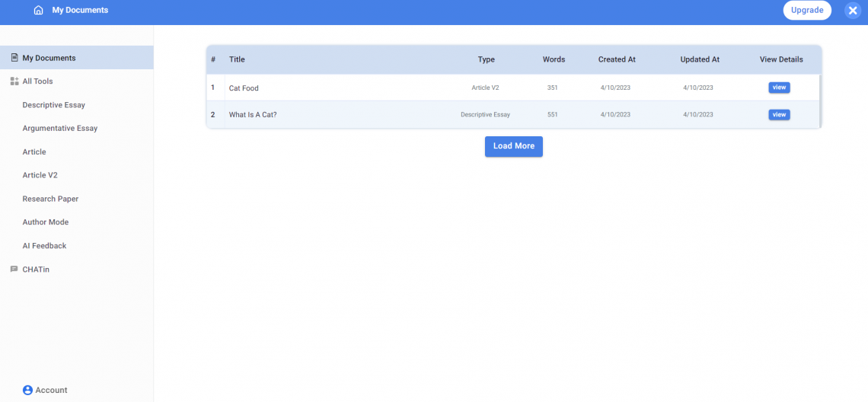Click the home icon in top bar

39,11
